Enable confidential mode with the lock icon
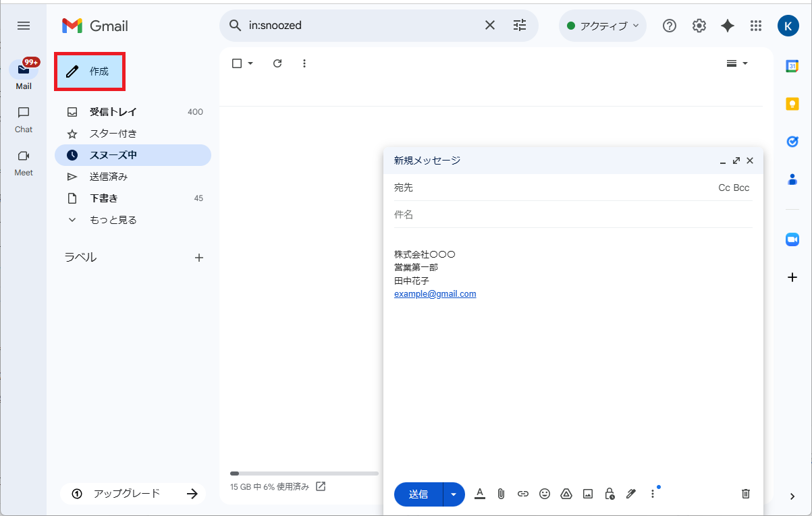Screen dimensions: 812x516 (x=609, y=494)
